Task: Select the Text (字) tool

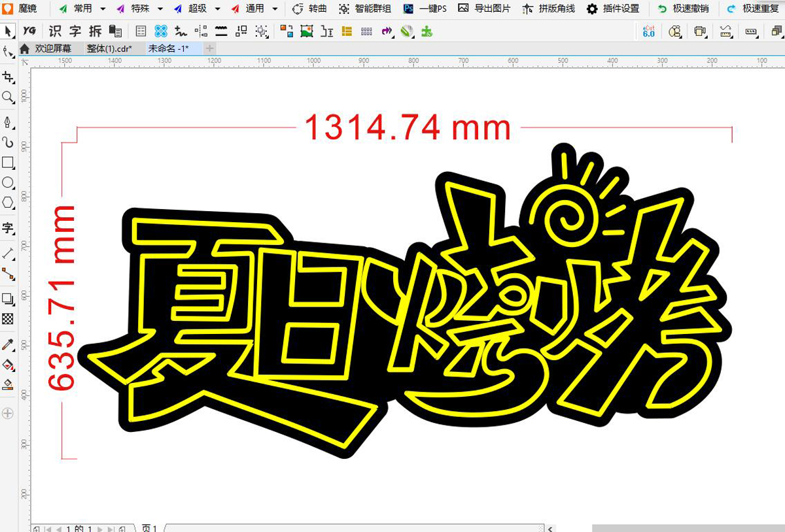Action: pyautogui.click(x=8, y=228)
